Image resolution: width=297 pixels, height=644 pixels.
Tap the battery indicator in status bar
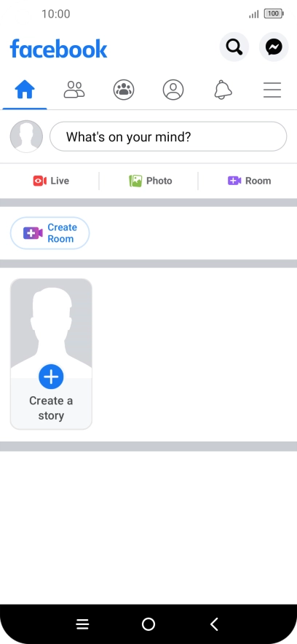274,14
